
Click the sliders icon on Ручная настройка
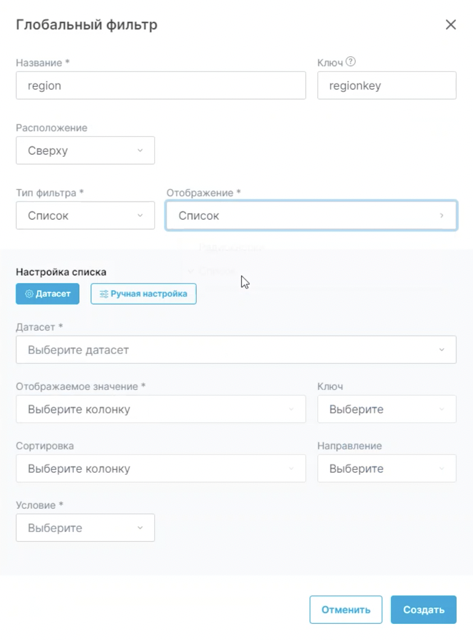(x=104, y=294)
